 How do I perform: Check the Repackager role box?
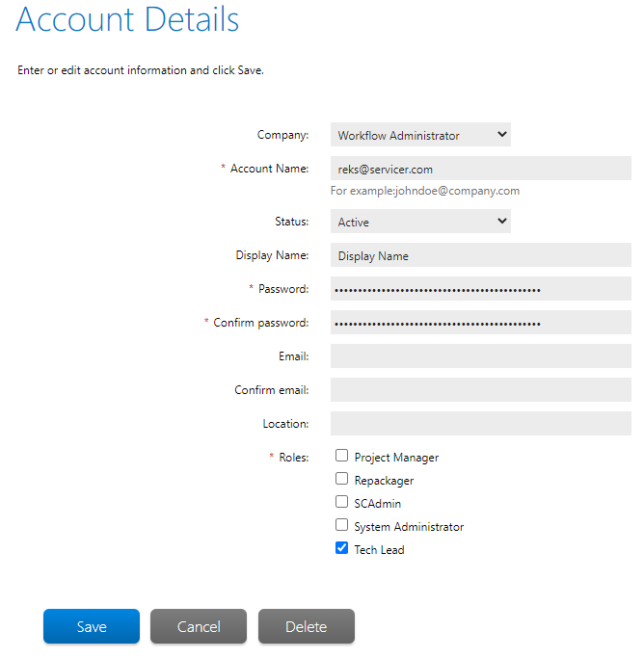point(341,479)
